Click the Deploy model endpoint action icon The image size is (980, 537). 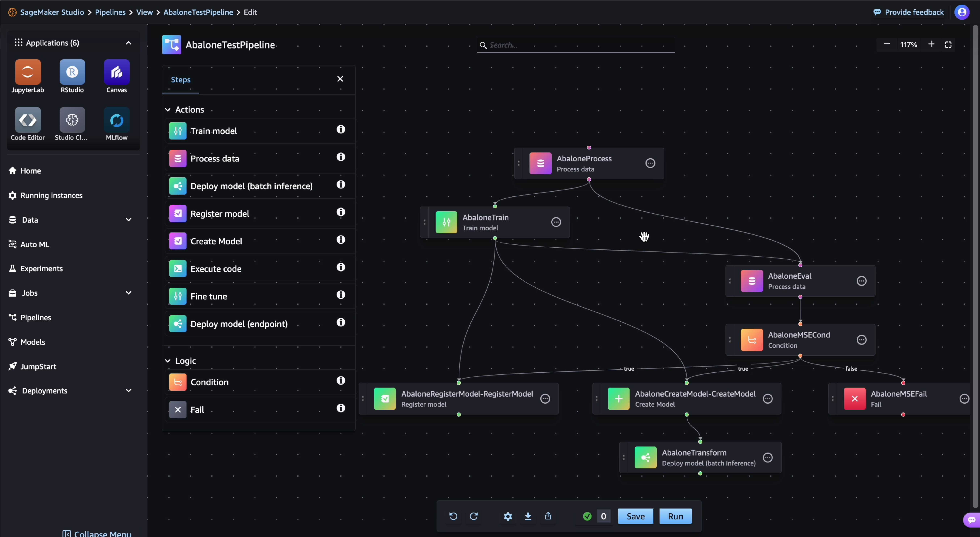tap(178, 323)
